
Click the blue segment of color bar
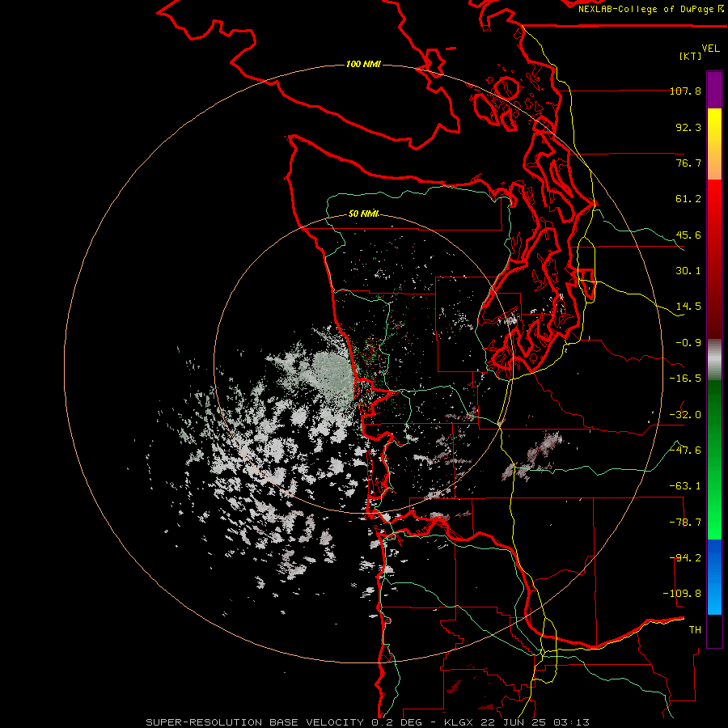[714, 577]
